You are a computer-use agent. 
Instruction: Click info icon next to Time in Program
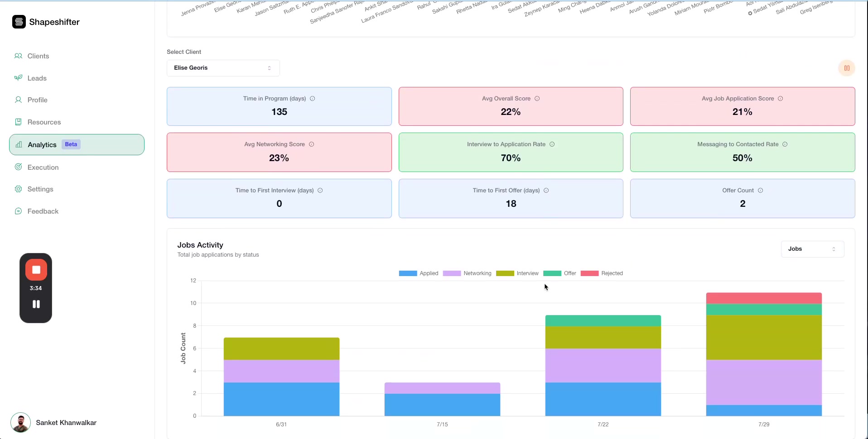312,99
